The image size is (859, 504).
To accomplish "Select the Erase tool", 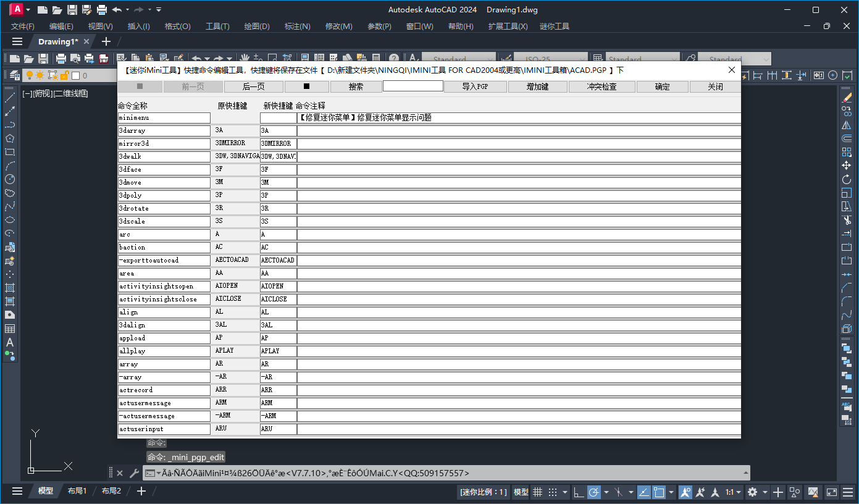I will tap(847, 98).
